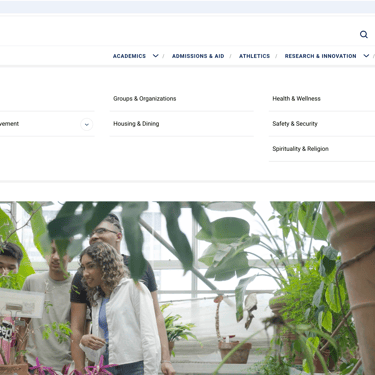Open the Health & Wellness link
375x375 pixels.
point(296,99)
